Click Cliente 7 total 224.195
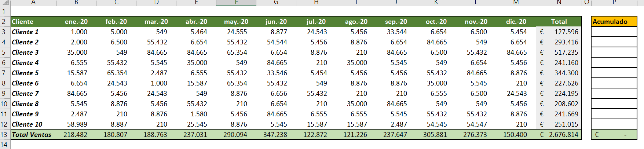Image resolution: width=644 pixels, height=149 pixels. point(559,93)
